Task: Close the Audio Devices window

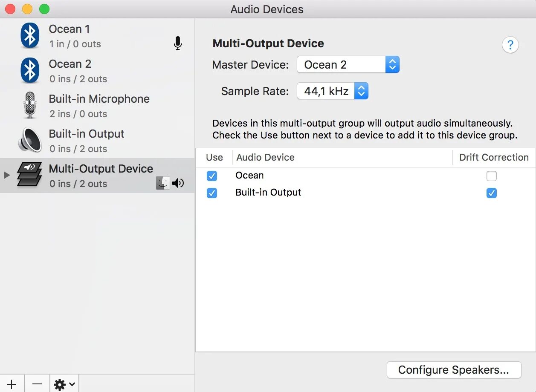Action: point(10,9)
